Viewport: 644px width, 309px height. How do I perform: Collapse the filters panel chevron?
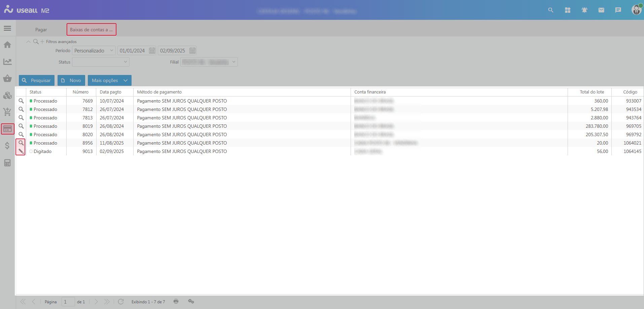pos(28,42)
